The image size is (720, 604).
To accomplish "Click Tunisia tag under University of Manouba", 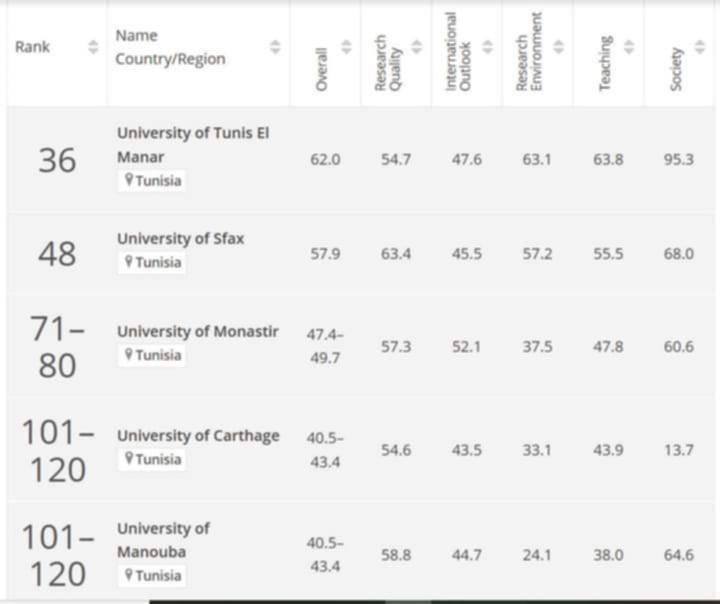I will click(x=152, y=576).
